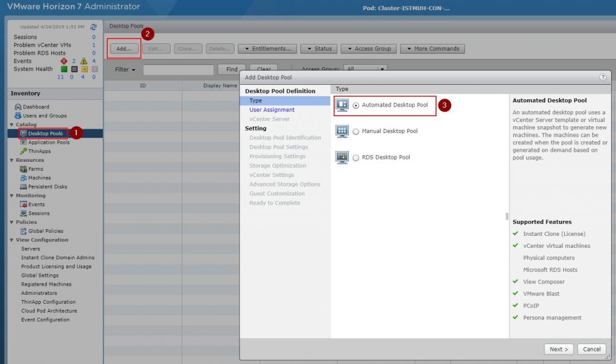Click the ThinApps icon
Viewport: 616px width, 364px height.
click(23, 151)
